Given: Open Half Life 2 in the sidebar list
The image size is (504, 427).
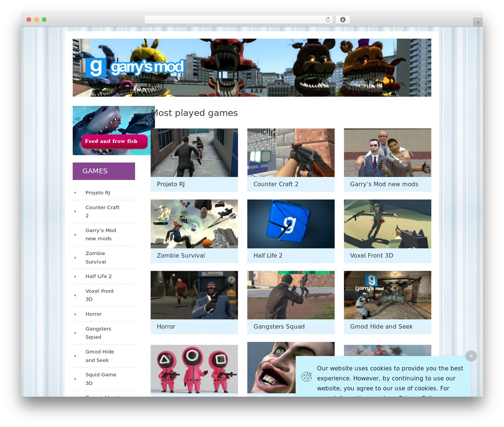Looking at the screenshot, I should pos(98,276).
